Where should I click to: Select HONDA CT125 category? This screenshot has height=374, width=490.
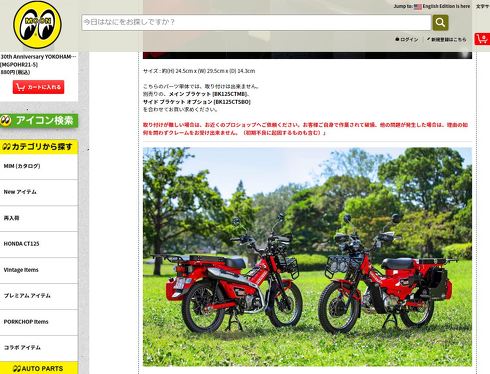pos(39,244)
